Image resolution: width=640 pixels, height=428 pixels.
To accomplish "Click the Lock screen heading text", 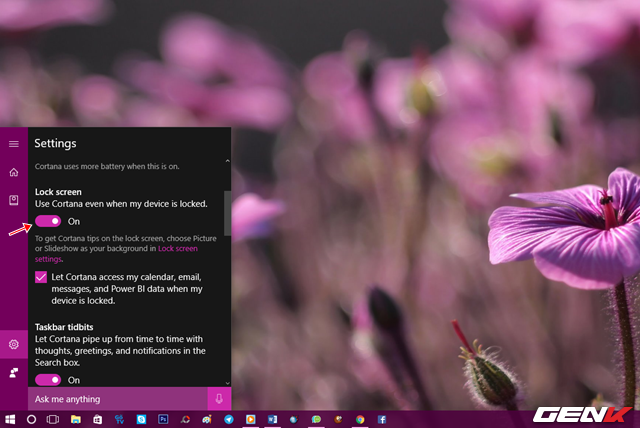I will (x=58, y=192).
